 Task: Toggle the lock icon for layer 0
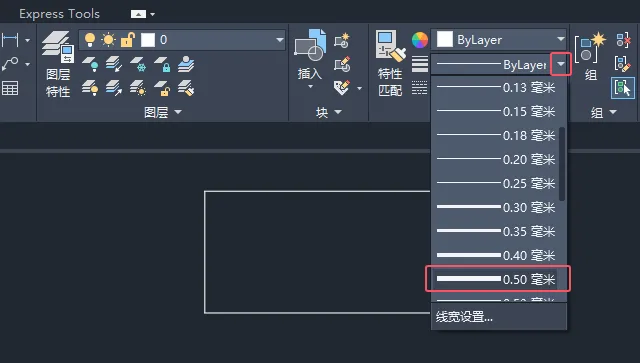(x=128, y=40)
